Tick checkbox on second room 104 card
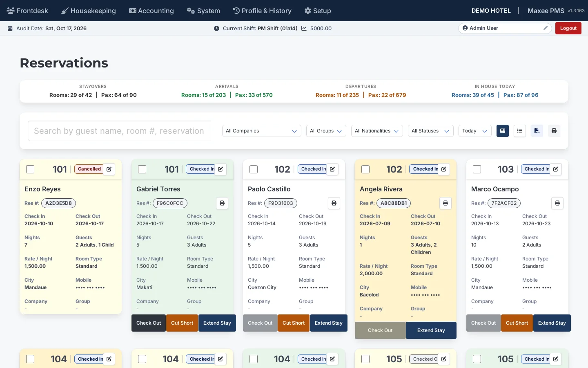Image resolution: width=588 pixels, height=368 pixels. [x=142, y=359]
